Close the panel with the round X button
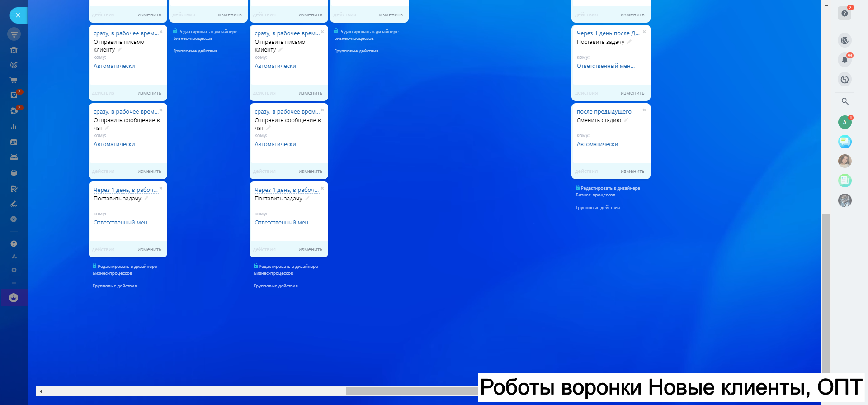868x405 pixels. 18,15
